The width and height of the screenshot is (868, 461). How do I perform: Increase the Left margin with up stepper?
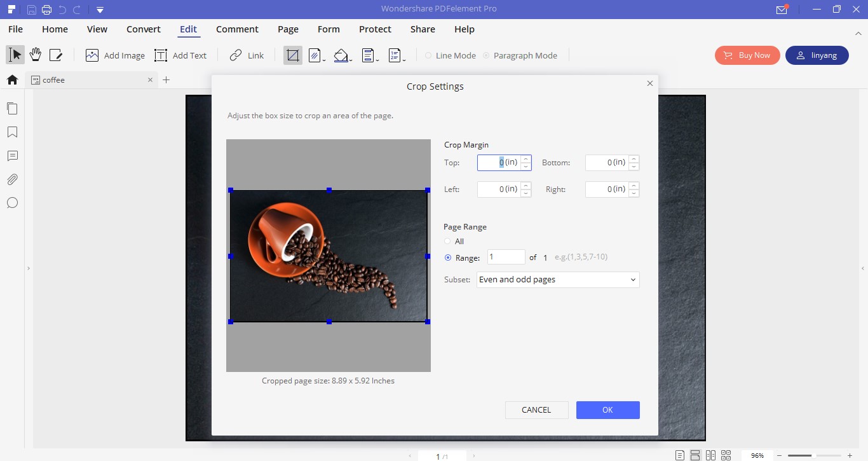[526, 186]
